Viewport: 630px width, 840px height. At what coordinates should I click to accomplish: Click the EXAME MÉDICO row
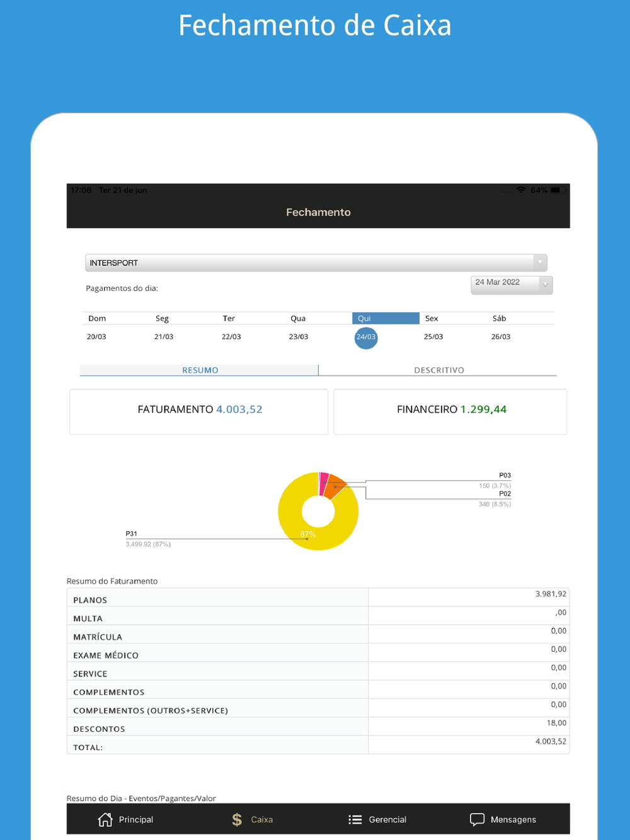(x=318, y=652)
